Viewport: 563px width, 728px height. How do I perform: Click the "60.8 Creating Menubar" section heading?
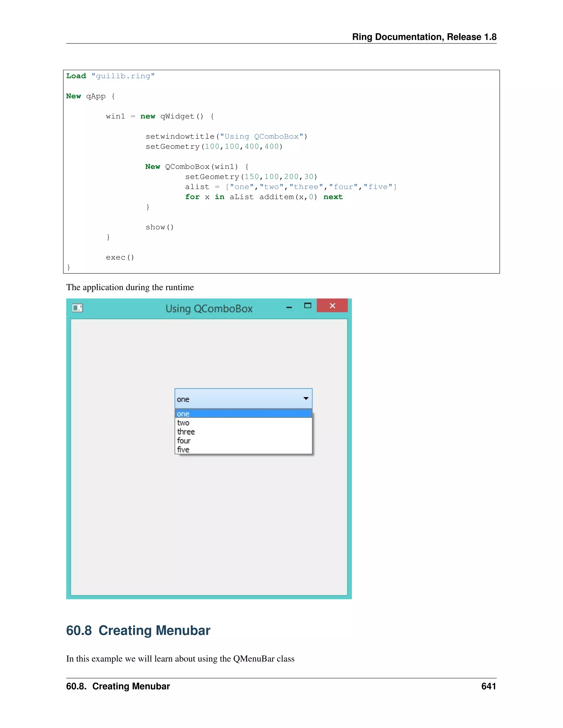[138, 631]
